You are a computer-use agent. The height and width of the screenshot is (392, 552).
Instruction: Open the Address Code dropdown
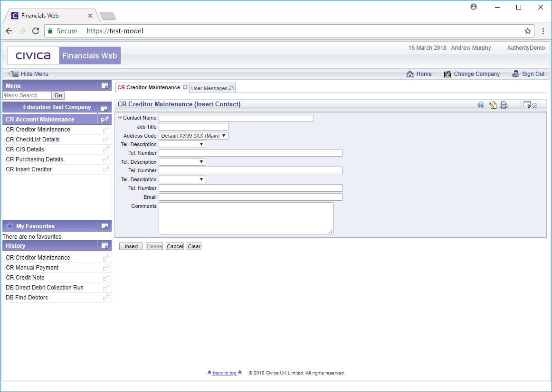tap(193, 136)
